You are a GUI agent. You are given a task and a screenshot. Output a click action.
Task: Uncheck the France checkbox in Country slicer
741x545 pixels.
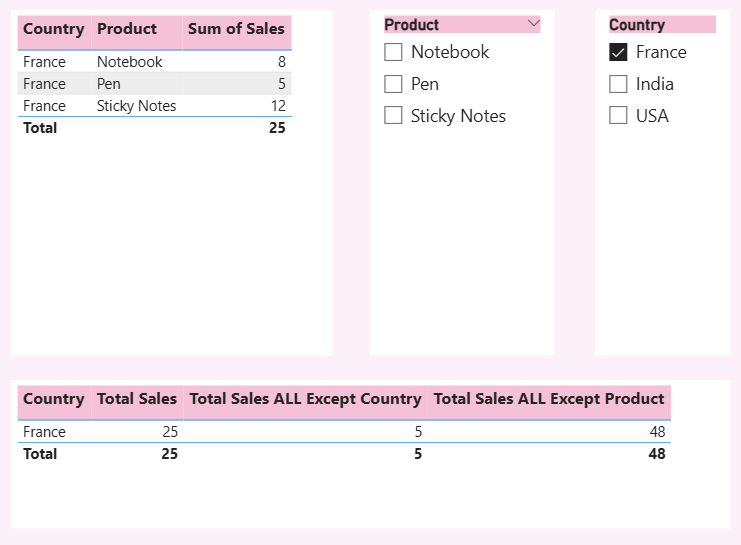[618, 52]
